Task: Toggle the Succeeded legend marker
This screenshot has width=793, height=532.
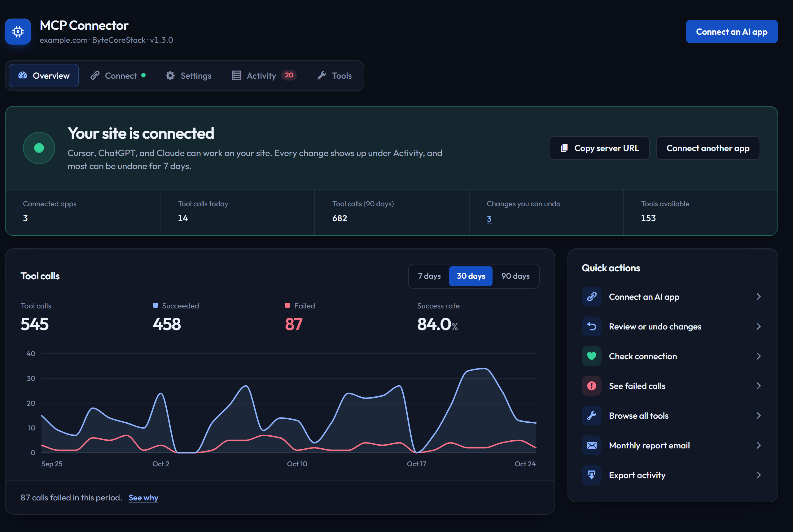Action: click(x=156, y=305)
